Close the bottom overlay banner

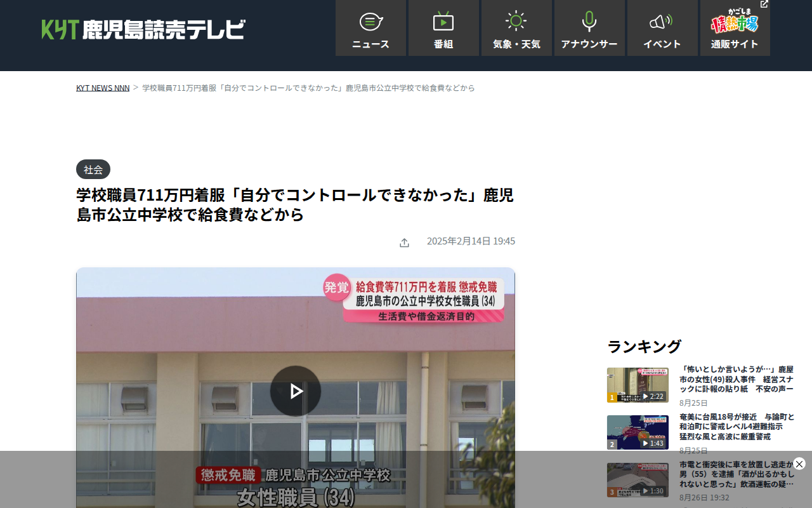pyautogui.click(x=799, y=464)
